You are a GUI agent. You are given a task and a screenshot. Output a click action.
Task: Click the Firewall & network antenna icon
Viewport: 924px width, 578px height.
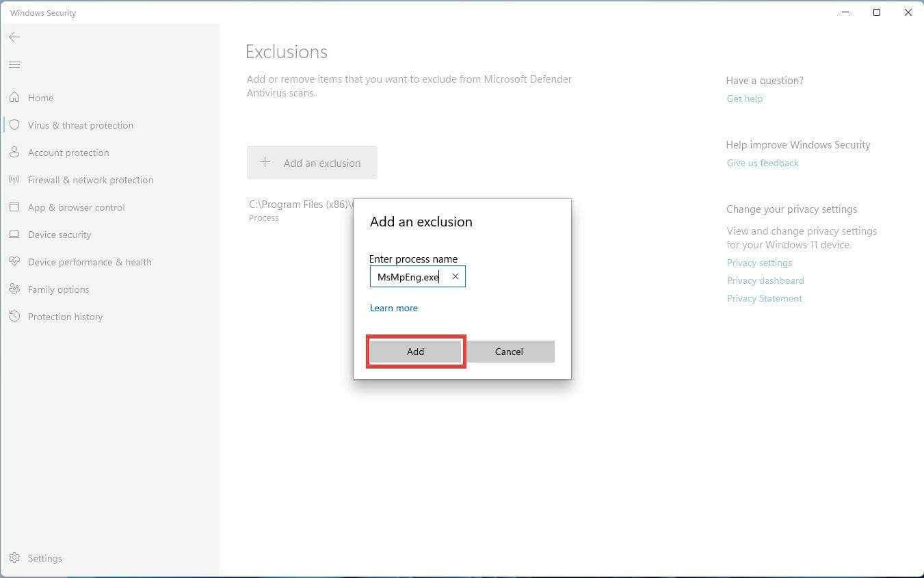[14, 180]
